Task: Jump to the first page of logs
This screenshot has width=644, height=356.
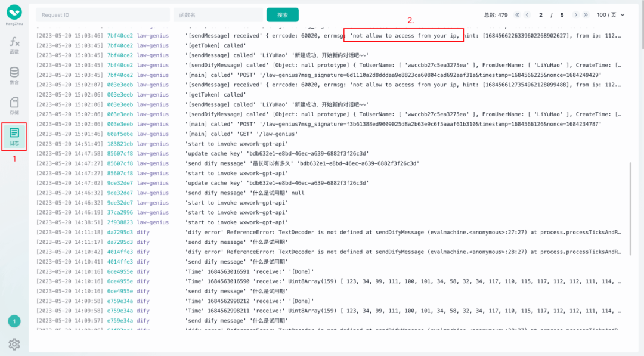Action: (517, 15)
